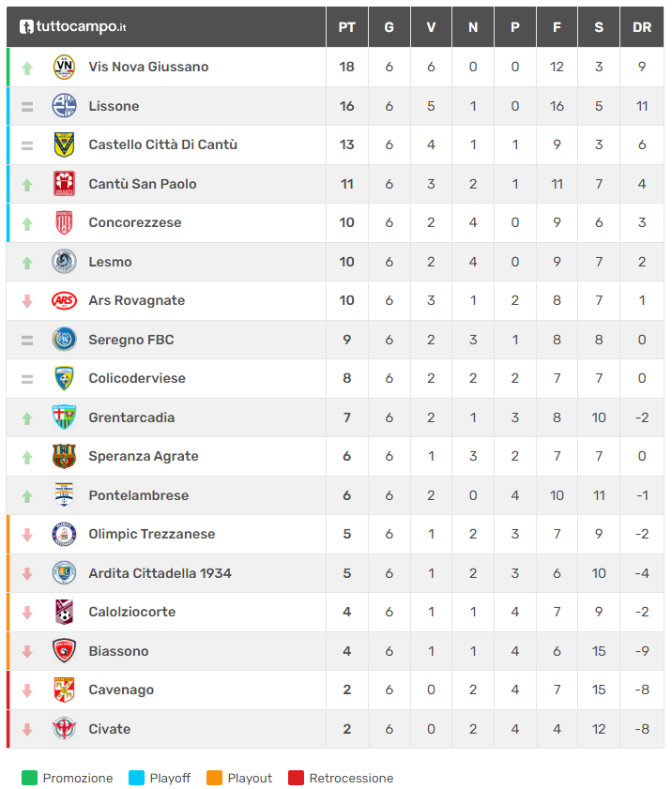Click the orange Playout legend swatch
Viewport: 672px width, 789px height.
pos(215,778)
